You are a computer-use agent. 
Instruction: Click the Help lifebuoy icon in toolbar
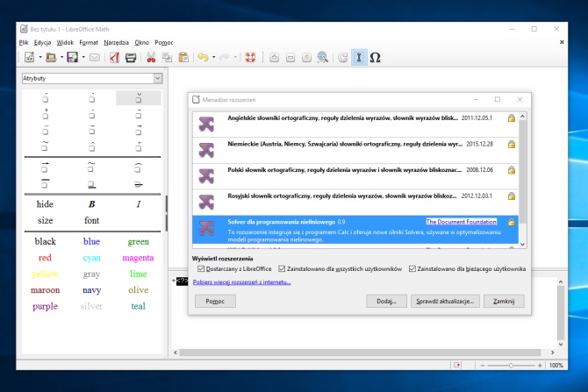[x=249, y=58]
